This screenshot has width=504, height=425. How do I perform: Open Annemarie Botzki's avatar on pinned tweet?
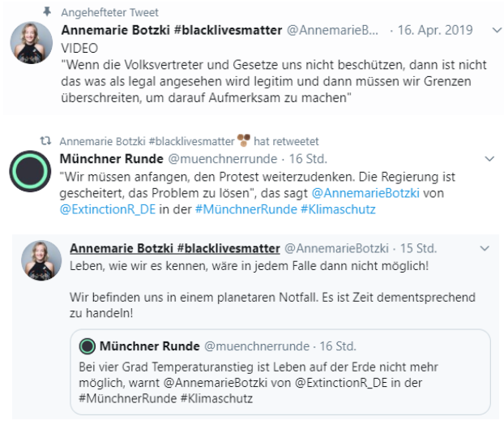(x=32, y=43)
